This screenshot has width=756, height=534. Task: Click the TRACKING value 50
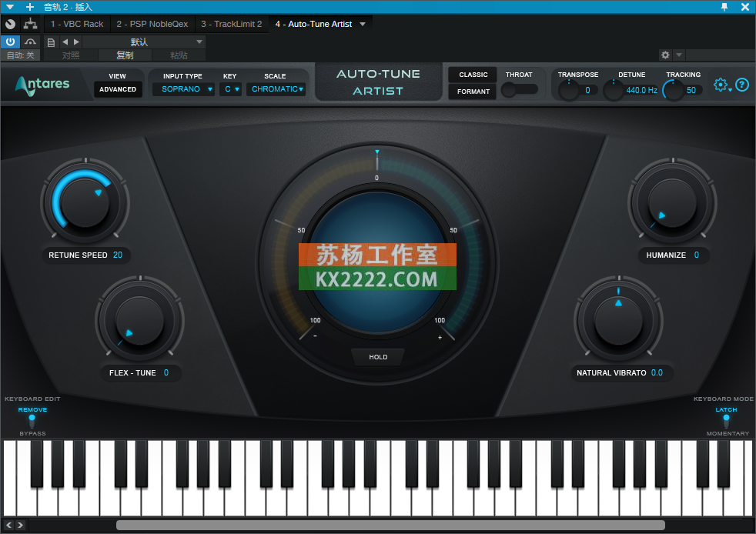point(691,90)
